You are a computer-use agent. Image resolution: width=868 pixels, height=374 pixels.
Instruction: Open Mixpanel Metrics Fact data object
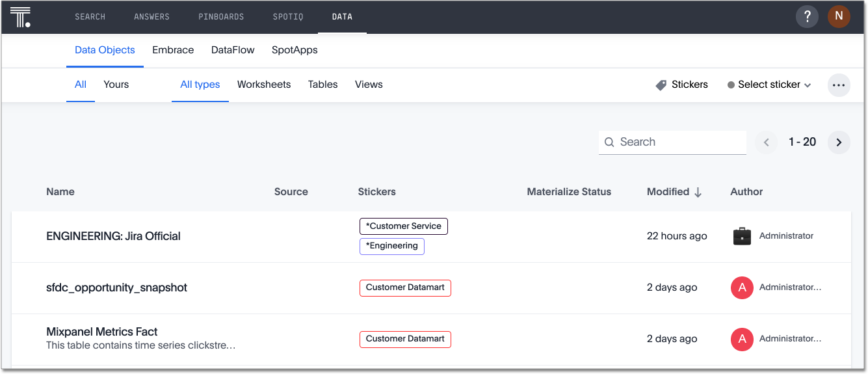pyautogui.click(x=102, y=332)
